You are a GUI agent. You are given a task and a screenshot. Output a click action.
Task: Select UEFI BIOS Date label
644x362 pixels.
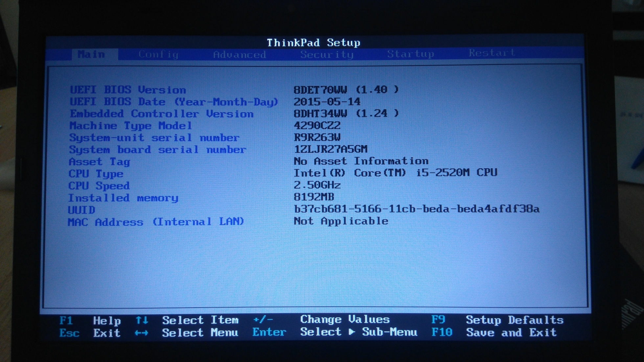pos(174,102)
